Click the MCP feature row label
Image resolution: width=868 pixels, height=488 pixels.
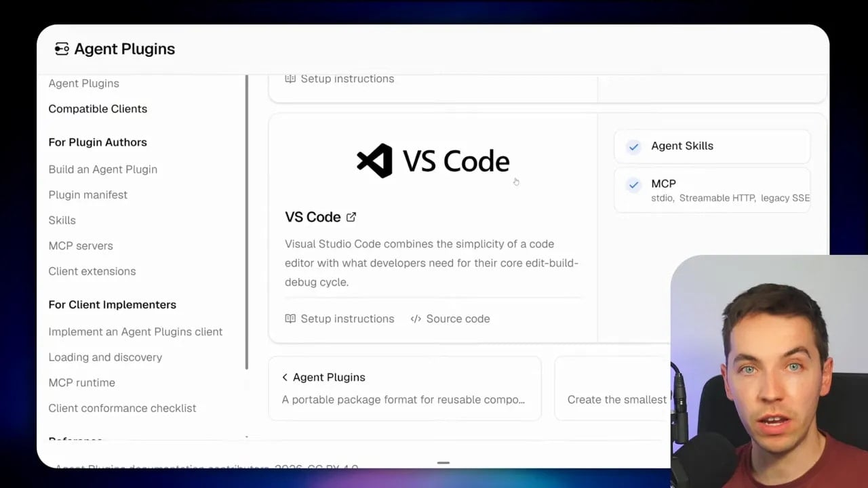click(663, 184)
